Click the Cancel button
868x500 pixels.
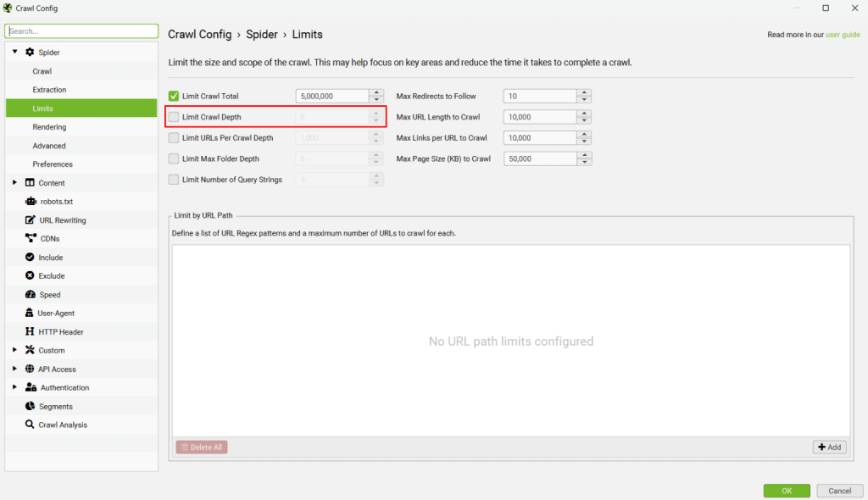[840, 491]
